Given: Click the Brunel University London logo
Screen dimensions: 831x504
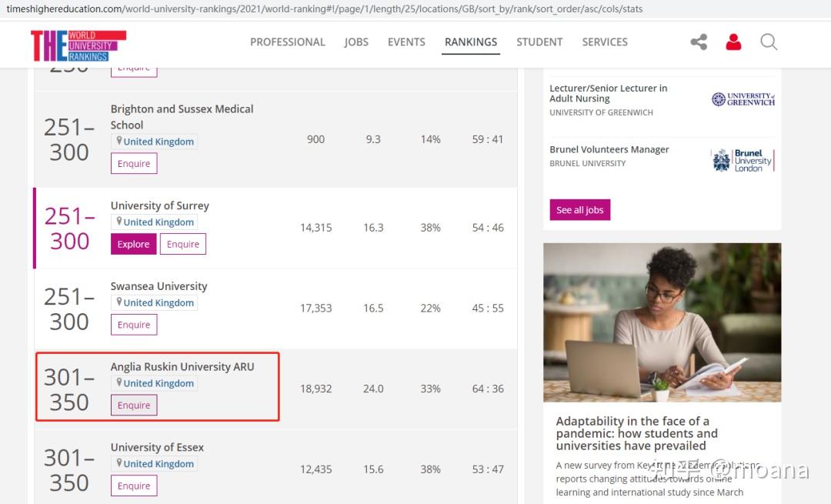Looking at the screenshot, I should coord(743,160).
